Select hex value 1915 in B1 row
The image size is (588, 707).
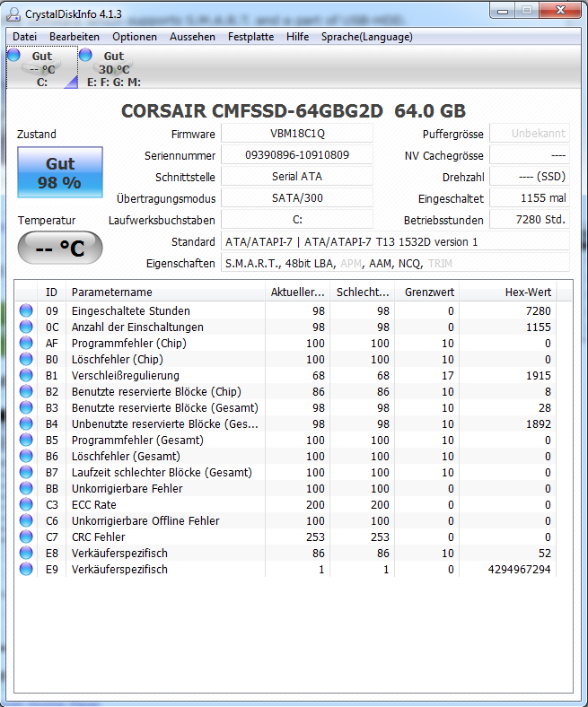[539, 376]
